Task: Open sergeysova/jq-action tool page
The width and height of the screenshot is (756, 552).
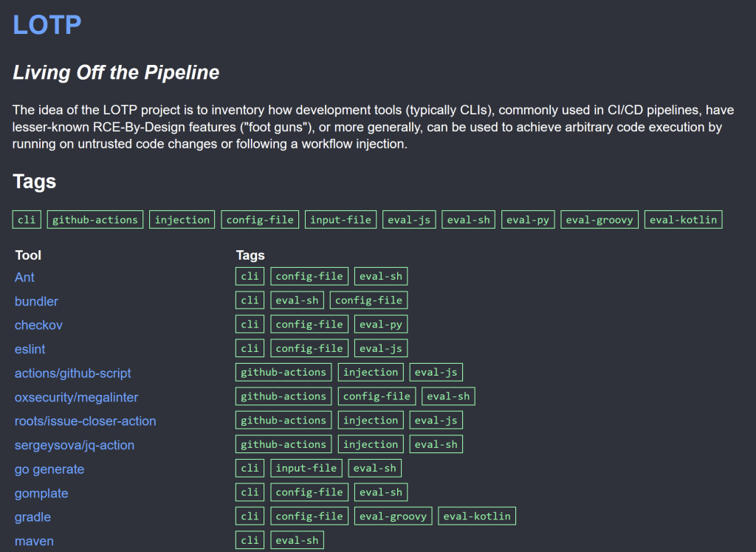Action: [x=75, y=445]
